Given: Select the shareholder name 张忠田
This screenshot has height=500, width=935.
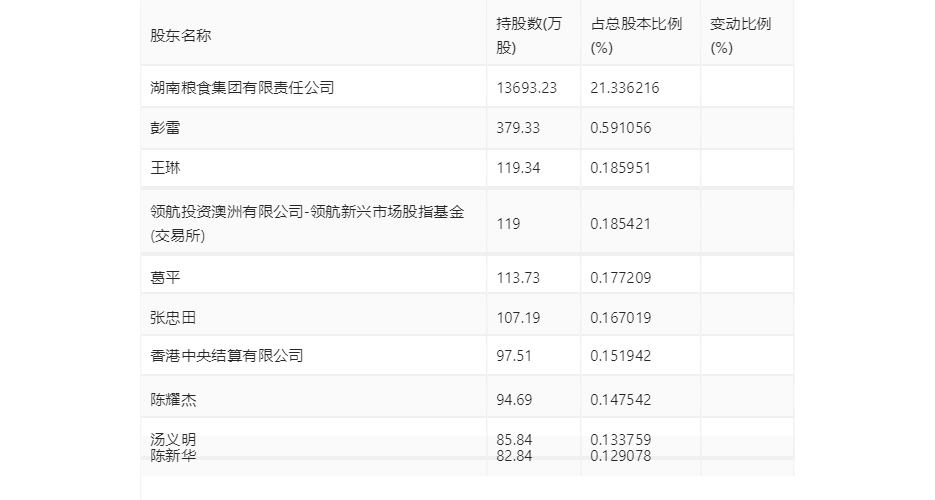Looking at the screenshot, I should tap(173, 317).
